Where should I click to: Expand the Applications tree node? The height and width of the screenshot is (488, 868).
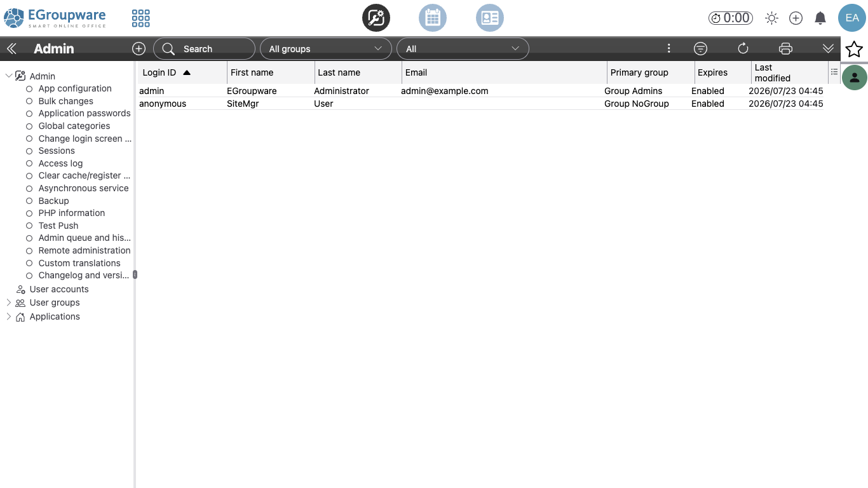pos(9,316)
